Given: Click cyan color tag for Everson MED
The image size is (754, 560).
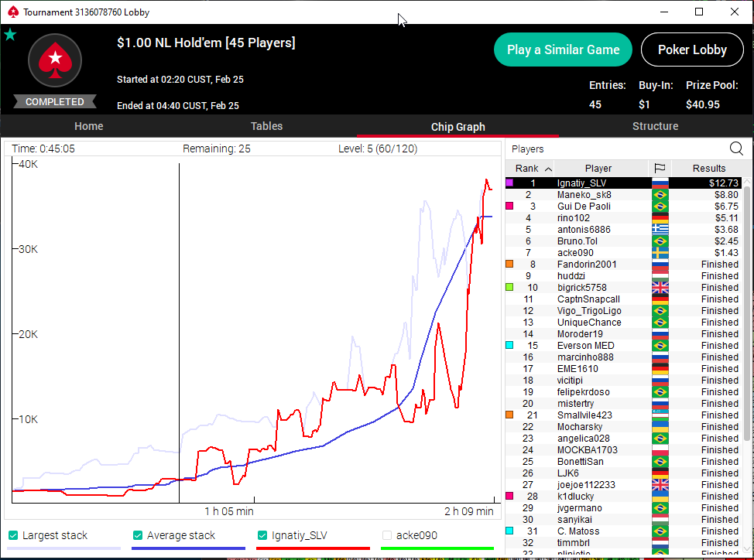Looking at the screenshot, I should 509,345.
